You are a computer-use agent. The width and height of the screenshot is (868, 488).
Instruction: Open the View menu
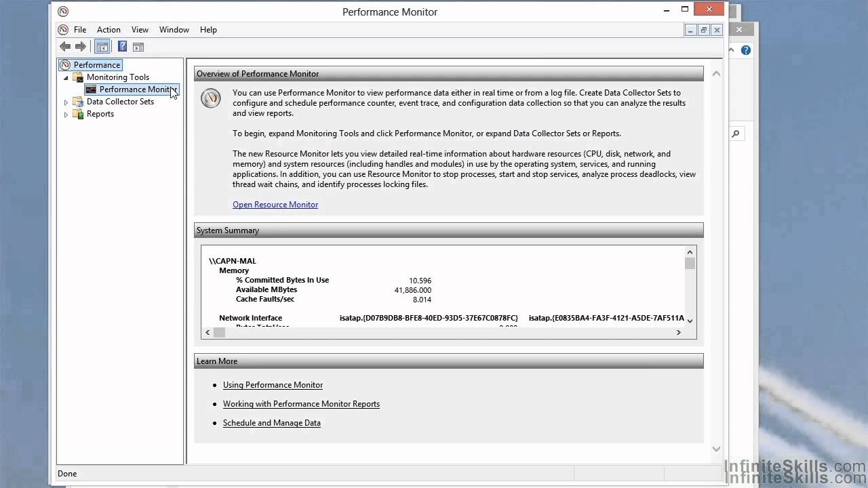[x=140, y=30]
